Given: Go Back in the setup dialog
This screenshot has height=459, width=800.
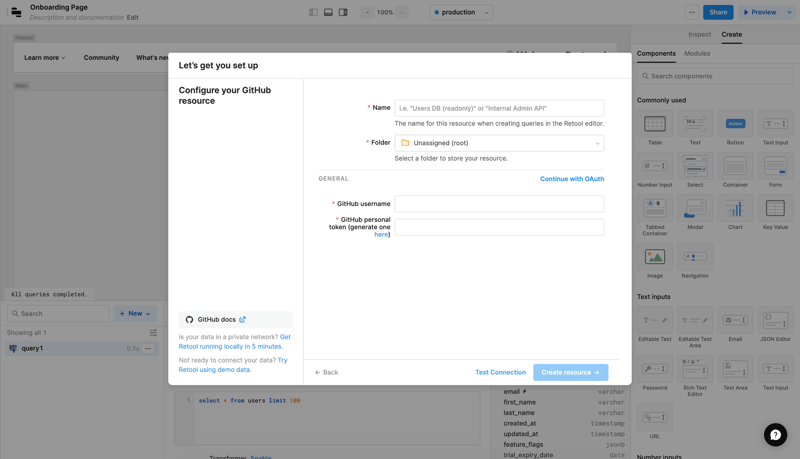Looking at the screenshot, I should (327, 372).
